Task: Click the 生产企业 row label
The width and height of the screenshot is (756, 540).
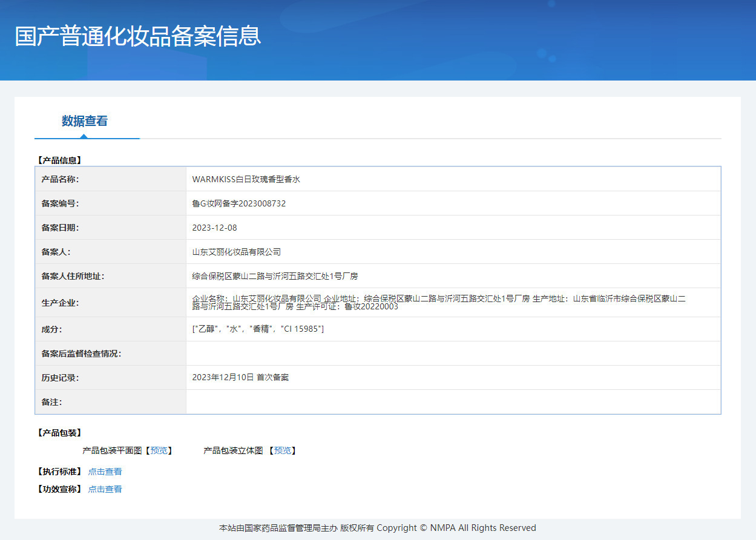Action: pos(60,303)
